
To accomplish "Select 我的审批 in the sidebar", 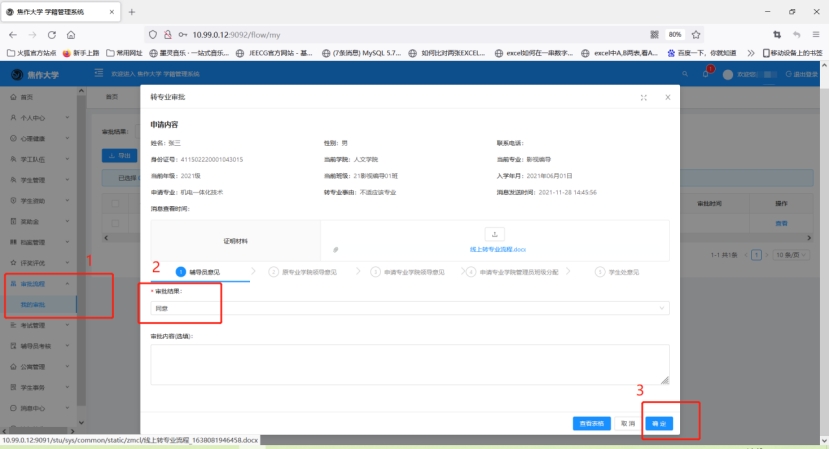I will [34, 304].
